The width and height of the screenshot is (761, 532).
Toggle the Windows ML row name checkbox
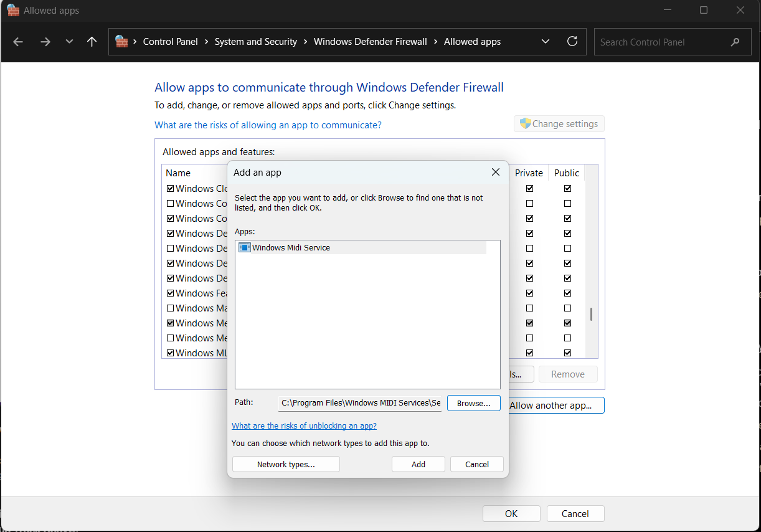tap(170, 353)
